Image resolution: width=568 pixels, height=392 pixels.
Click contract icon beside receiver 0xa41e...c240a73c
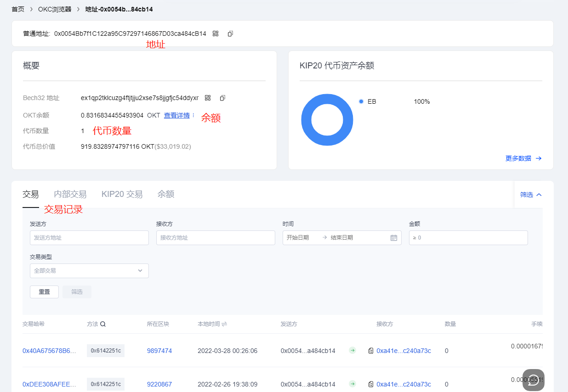371,351
